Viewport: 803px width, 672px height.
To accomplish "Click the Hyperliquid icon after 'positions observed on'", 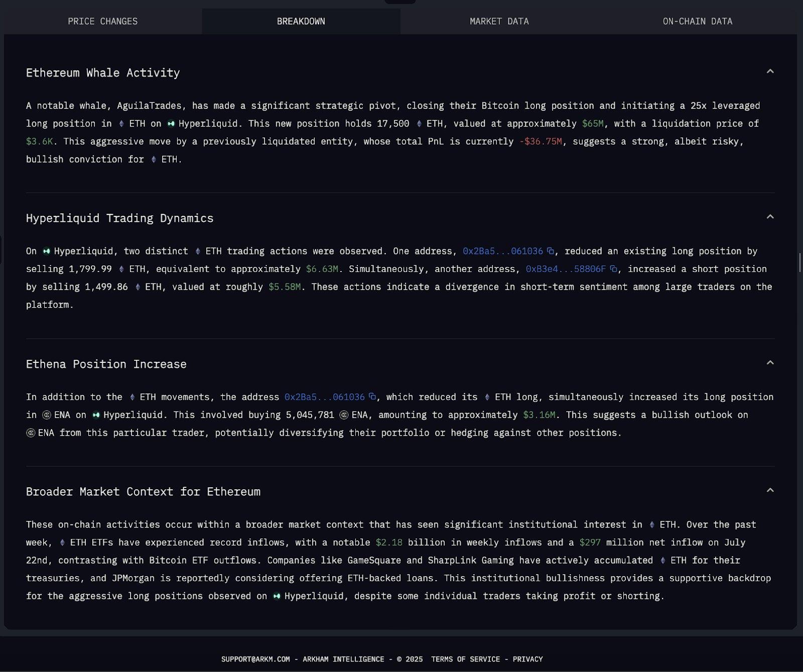I will pos(277,596).
